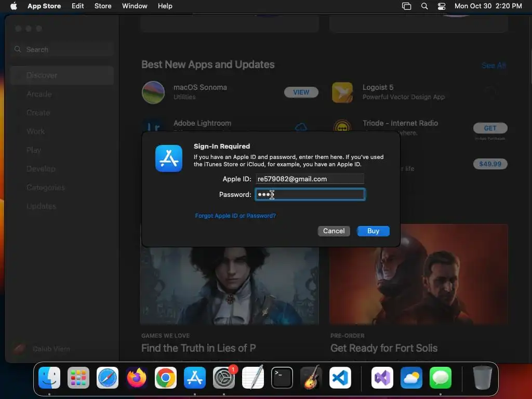Click the sidebar Search field

click(x=62, y=49)
